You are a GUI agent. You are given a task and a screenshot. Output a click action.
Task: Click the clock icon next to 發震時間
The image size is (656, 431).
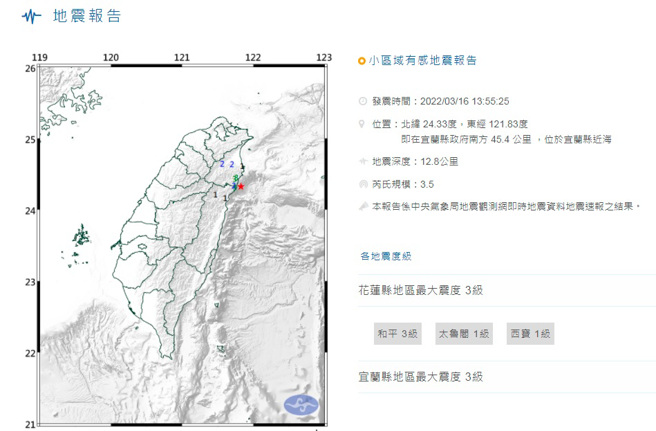363,101
